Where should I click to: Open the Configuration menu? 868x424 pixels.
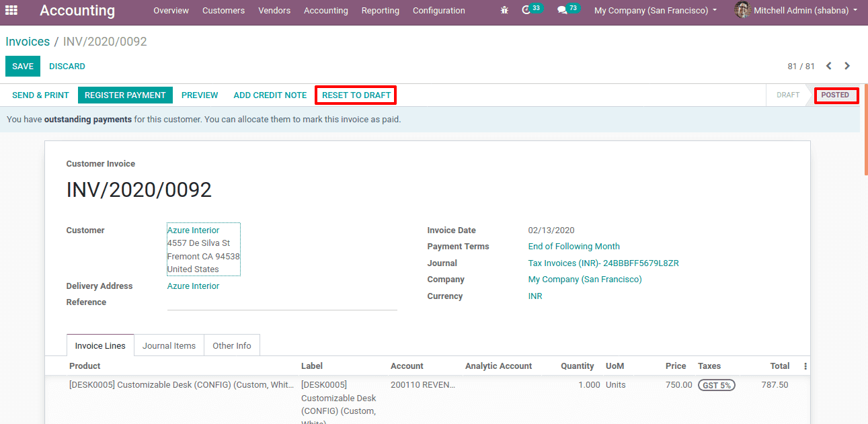point(439,11)
